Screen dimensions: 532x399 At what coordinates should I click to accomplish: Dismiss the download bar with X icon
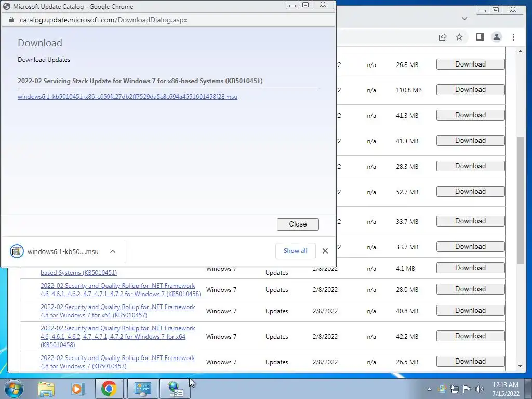325,251
